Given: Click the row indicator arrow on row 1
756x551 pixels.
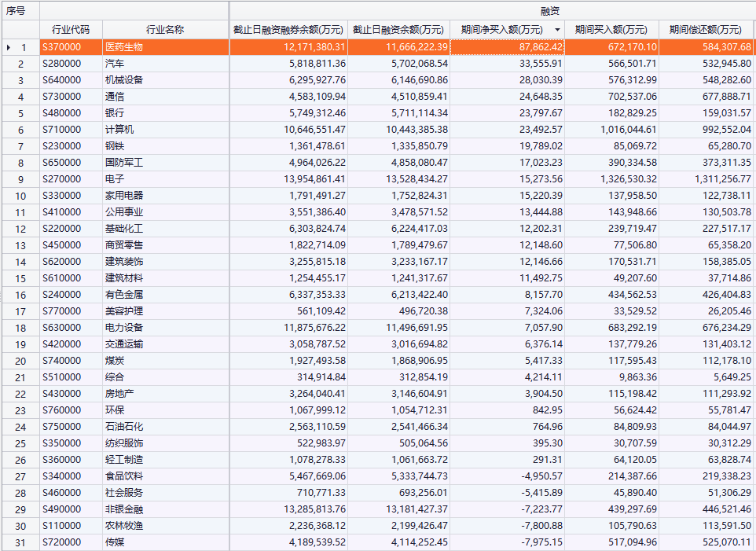Looking at the screenshot, I should (x=9, y=48).
